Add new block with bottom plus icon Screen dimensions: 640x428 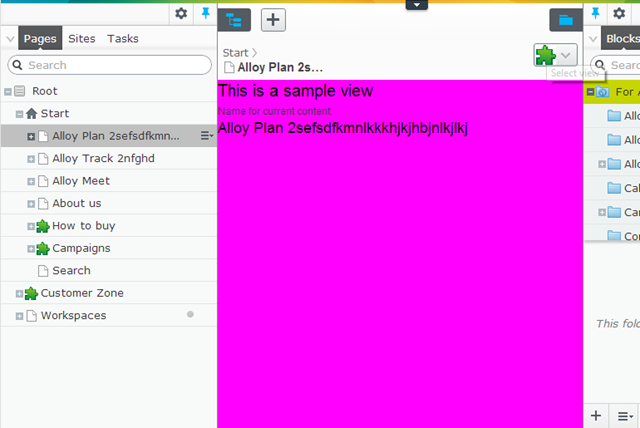coord(597,414)
